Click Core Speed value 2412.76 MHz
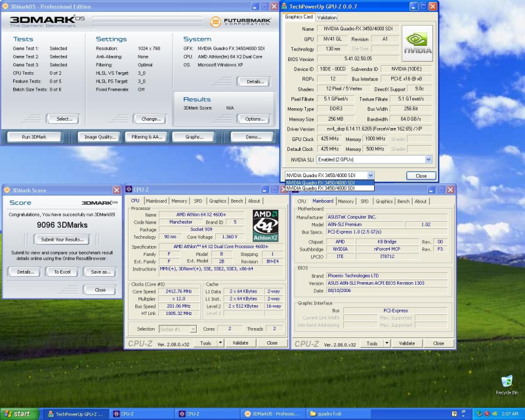Viewport: 525px width, 420px height. [x=178, y=291]
